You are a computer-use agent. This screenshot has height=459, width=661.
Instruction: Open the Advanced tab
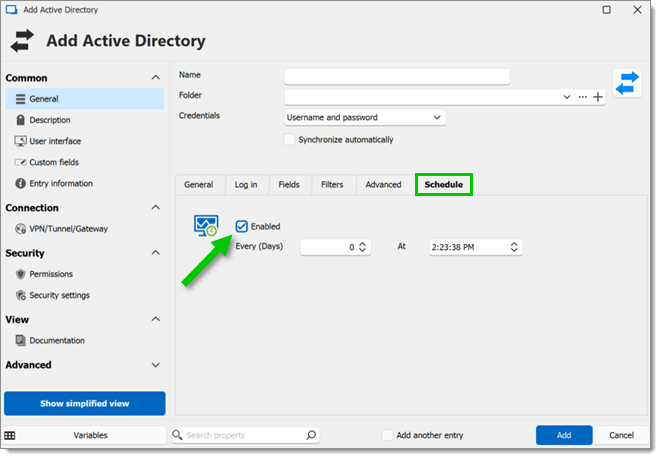coord(383,185)
